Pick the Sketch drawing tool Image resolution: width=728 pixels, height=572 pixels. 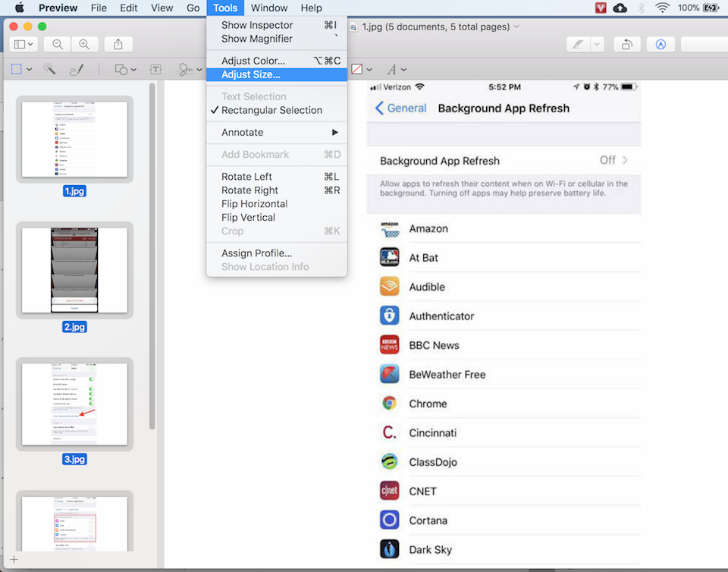coord(76,69)
